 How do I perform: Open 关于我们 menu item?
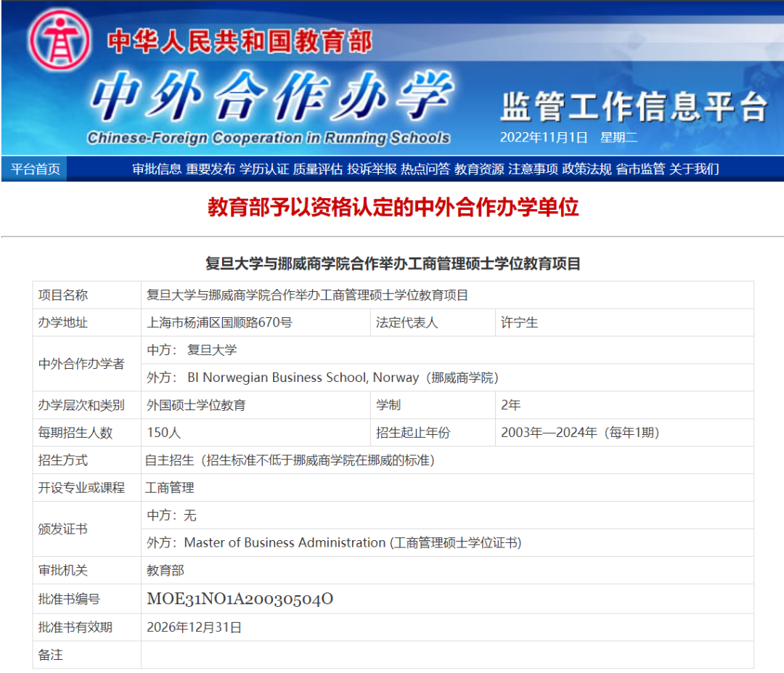pos(694,169)
